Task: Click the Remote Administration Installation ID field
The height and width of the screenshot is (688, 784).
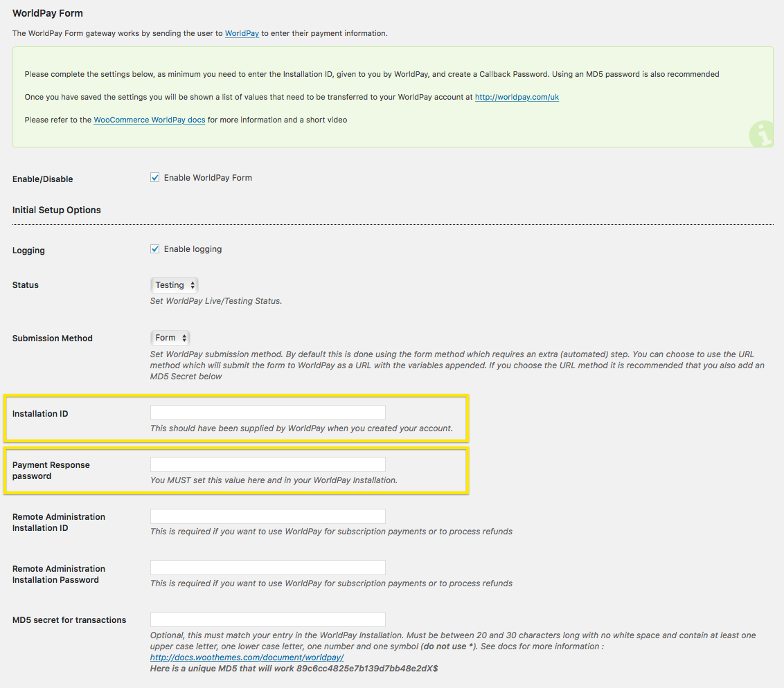Action: (267, 516)
